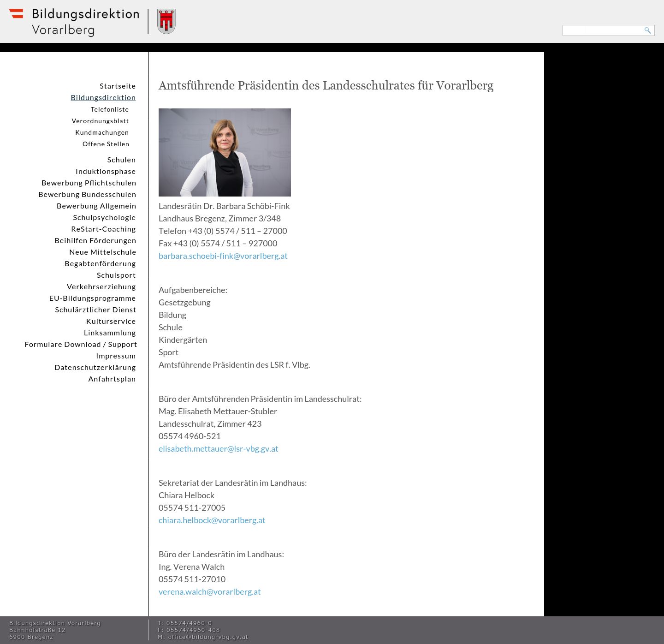The height and width of the screenshot is (644, 664).
Task: Open Schulärztlicher Dienst page
Action: click(x=95, y=310)
